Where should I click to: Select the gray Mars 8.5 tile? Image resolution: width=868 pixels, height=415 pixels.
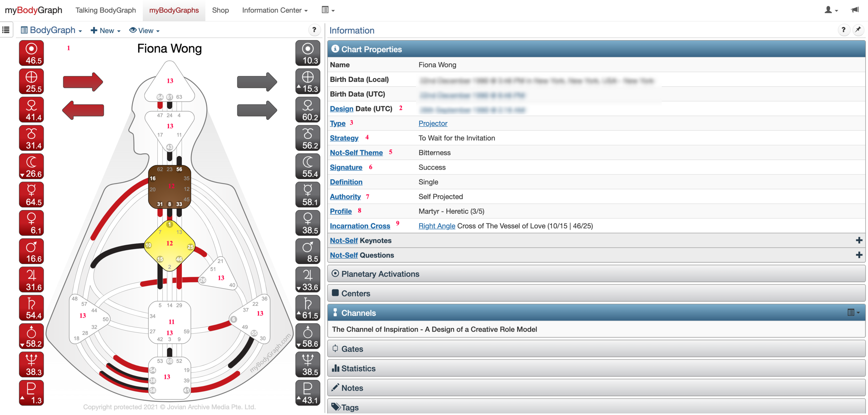pyautogui.click(x=308, y=251)
